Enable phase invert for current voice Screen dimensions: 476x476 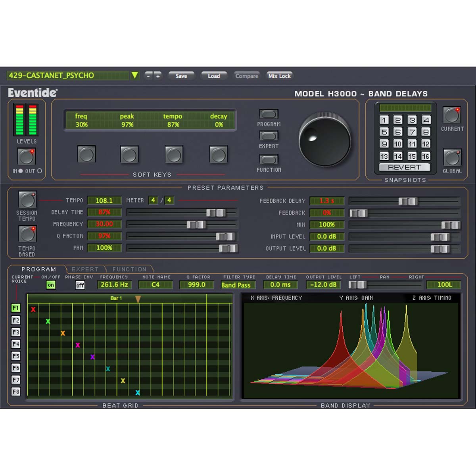[80, 285]
